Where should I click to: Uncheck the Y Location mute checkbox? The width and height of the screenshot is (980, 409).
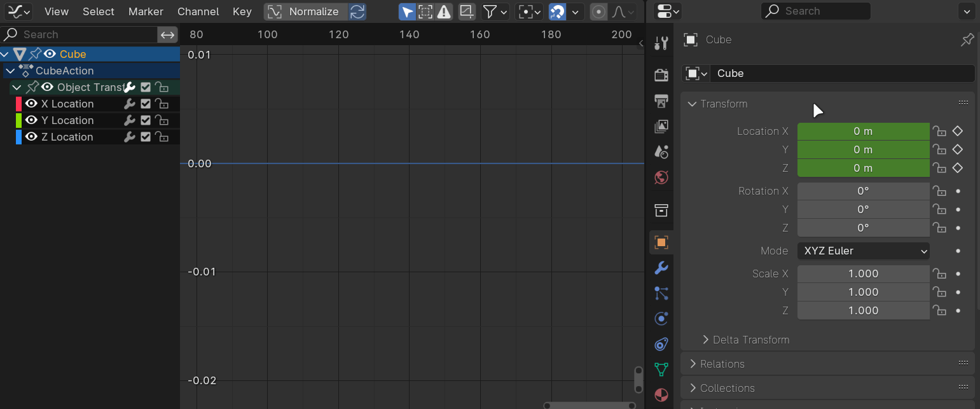pos(146,120)
